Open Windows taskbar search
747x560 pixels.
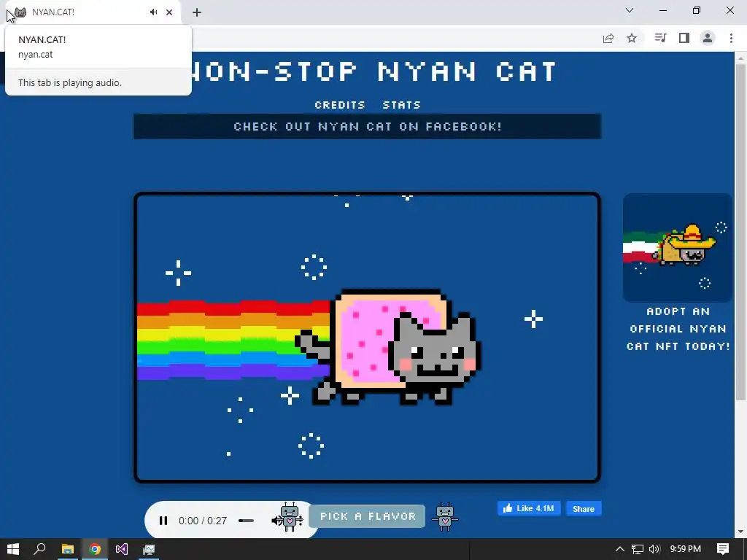39,549
